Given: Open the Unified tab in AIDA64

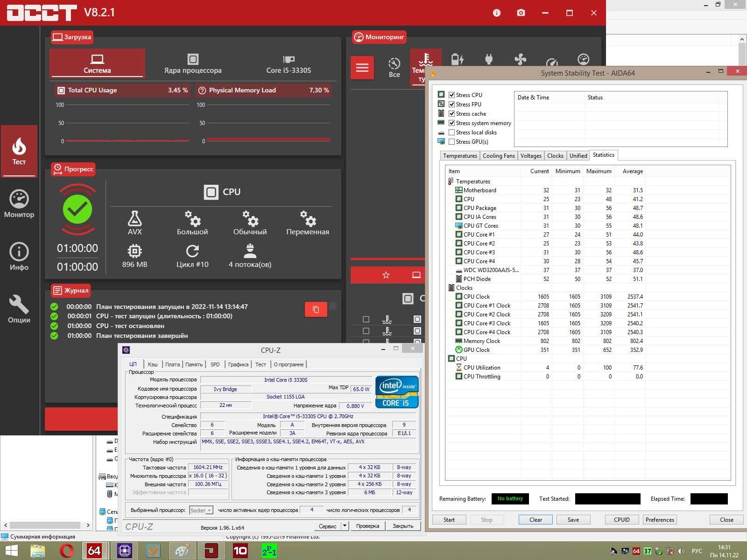Looking at the screenshot, I should tap(578, 156).
